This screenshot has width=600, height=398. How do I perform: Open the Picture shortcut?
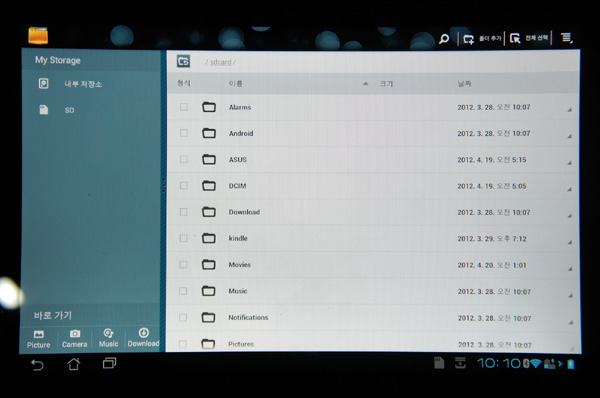click(x=39, y=339)
